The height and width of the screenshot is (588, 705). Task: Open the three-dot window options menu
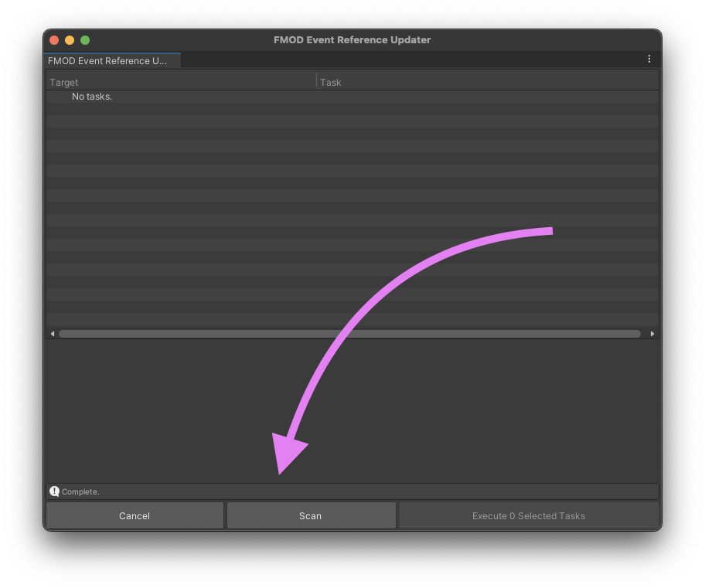[x=649, y=59]
